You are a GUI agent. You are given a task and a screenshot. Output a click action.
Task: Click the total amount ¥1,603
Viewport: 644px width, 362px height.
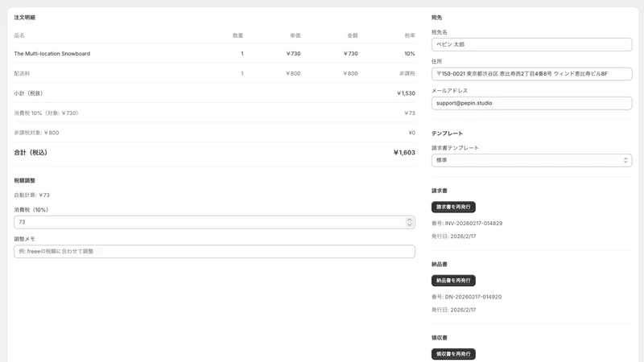coord(404,153)
